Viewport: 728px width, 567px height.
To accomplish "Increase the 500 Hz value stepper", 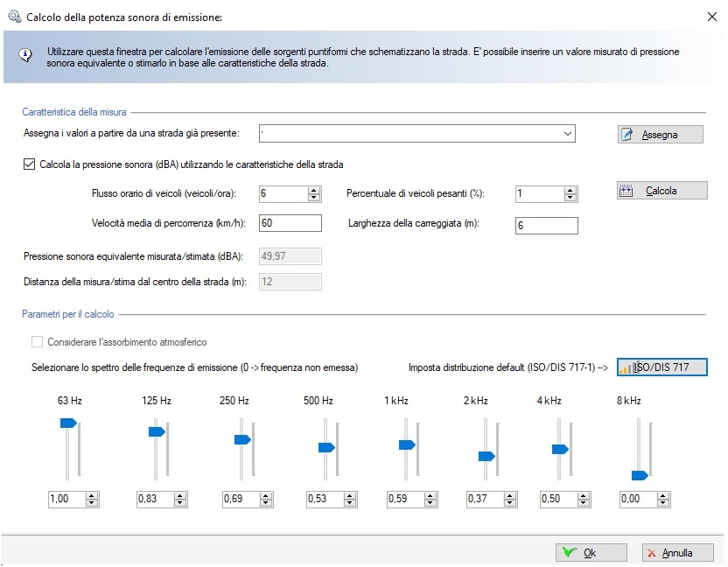I will pyautogui.click(x=350, y=496).
